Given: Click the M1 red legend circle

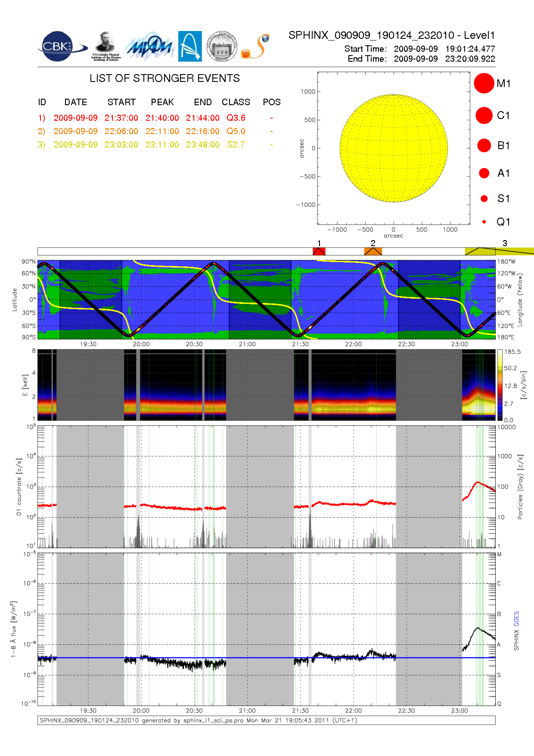Looking at the screenshot, I should tap(484, 83).
